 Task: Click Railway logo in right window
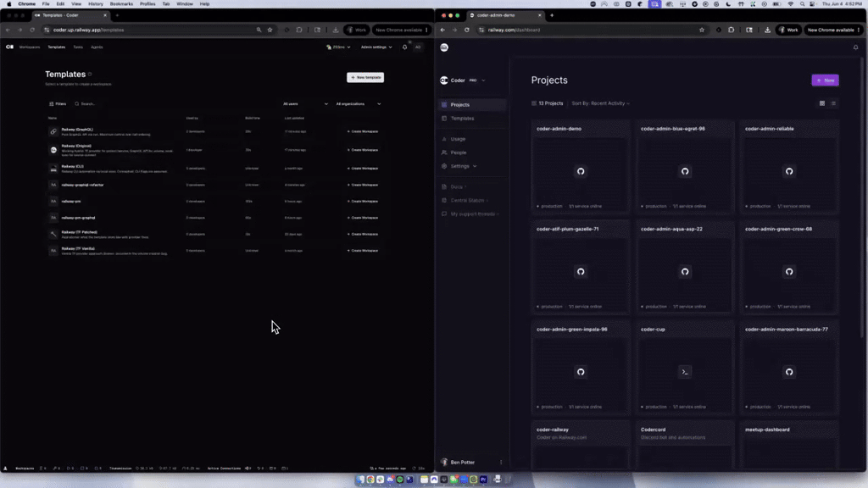point(444,47)
